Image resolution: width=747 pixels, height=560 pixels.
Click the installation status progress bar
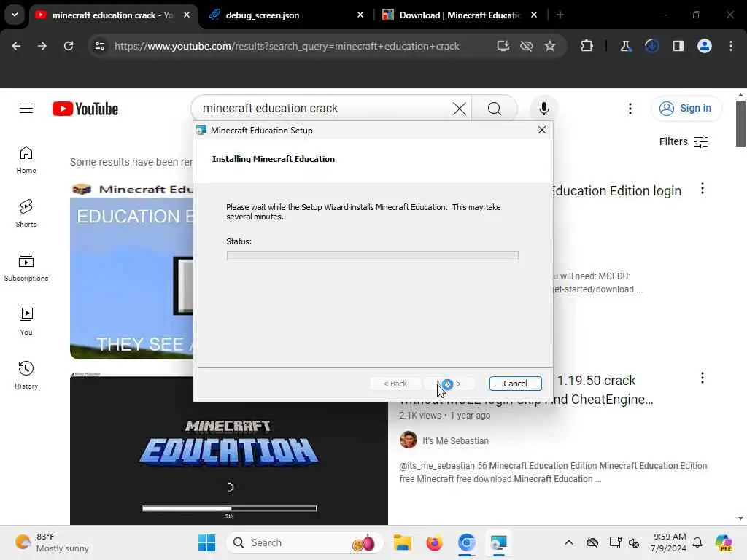pos(372,256)
